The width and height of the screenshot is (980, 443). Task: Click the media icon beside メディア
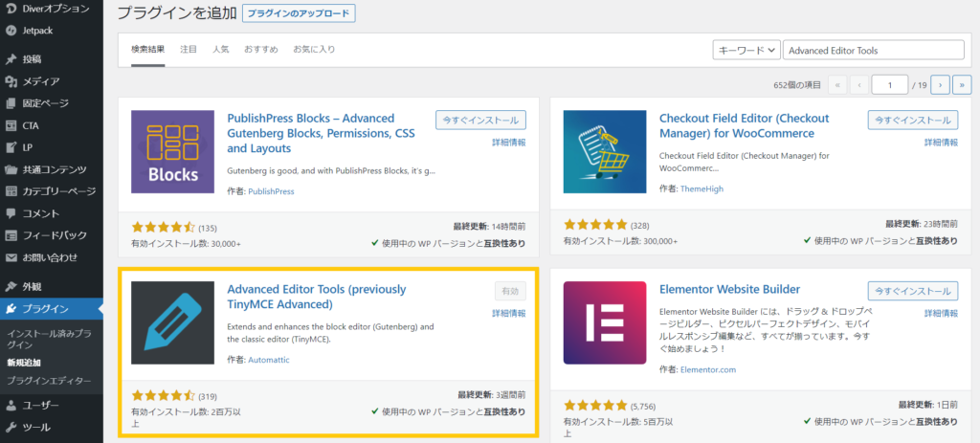[x=11, y=81]
